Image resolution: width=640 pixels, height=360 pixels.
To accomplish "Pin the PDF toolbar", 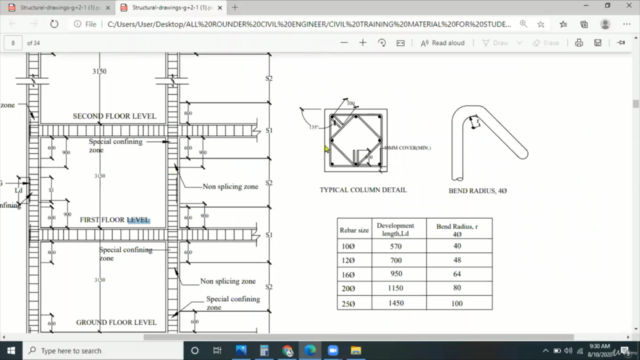I will click(621, 43).
